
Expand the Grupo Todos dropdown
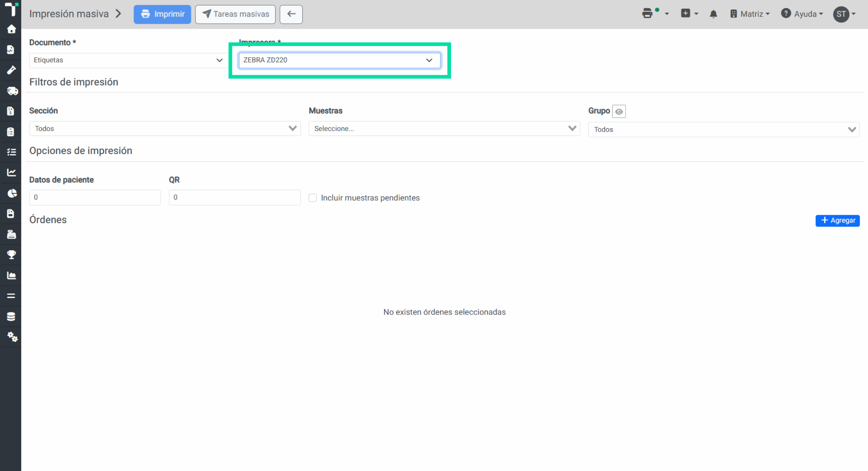pyautogui.click(x=724, y=129)
